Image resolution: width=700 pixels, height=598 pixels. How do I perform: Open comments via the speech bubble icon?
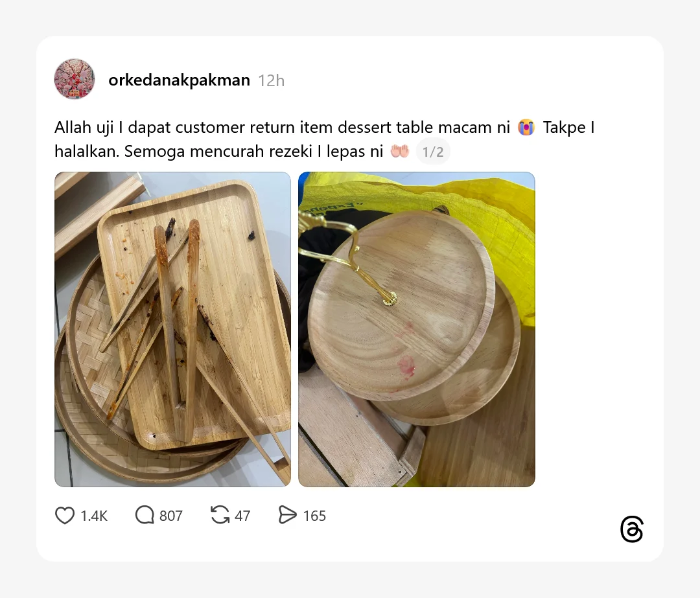click(x=145, y=515)
